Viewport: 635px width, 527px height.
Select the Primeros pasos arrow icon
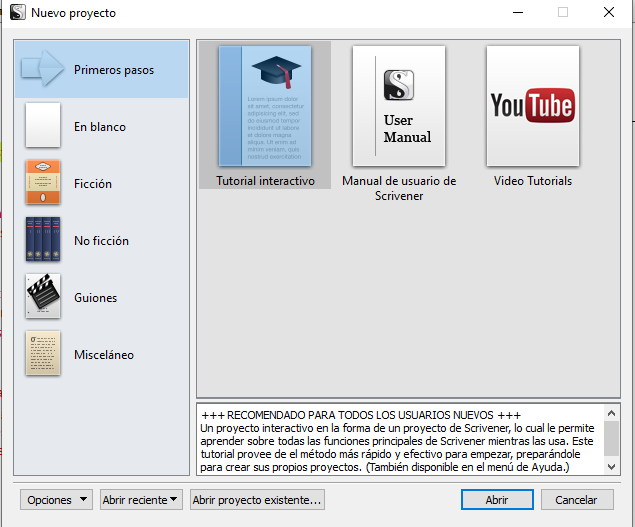click(x=42, y=68)
